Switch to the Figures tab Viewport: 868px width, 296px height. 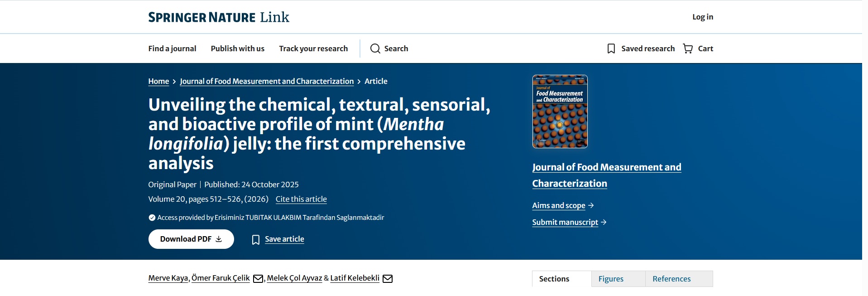tap(611, 279)
